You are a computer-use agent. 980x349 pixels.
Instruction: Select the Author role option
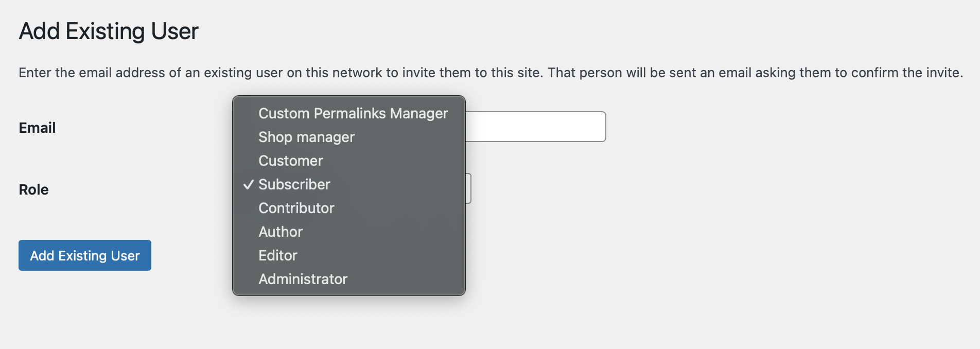pos(281,232)
